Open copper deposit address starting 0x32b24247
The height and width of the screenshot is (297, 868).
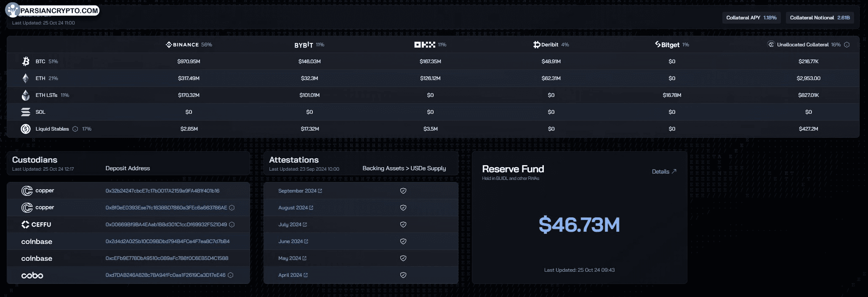click(162, 191)
